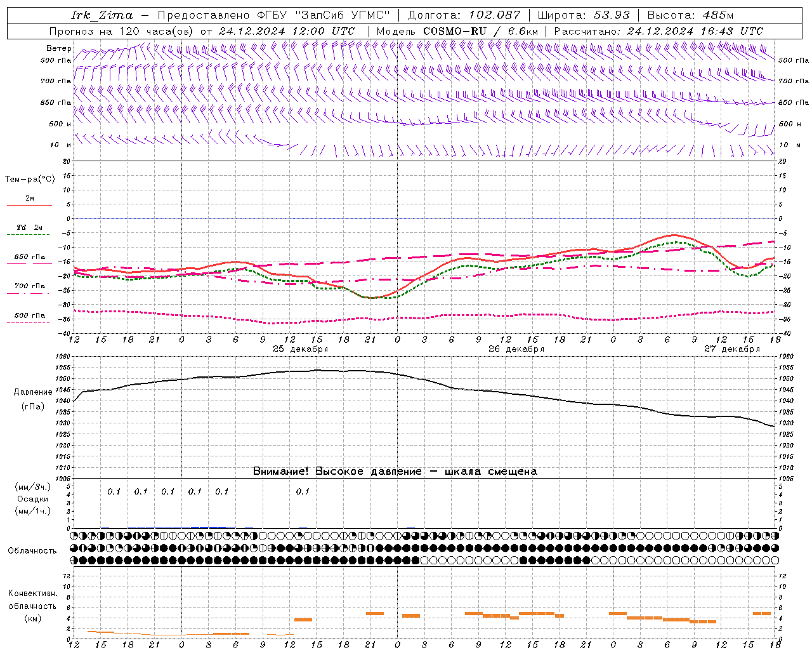The image size is (812, 650).
Task: Click forecast start time 24.12.2024 12:00 UTC
Action: 286,31
